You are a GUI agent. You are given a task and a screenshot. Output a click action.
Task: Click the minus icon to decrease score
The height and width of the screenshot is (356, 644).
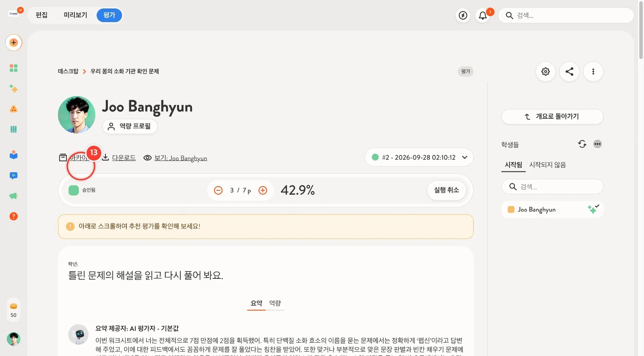pyautogui.click(x=218, y=190)
